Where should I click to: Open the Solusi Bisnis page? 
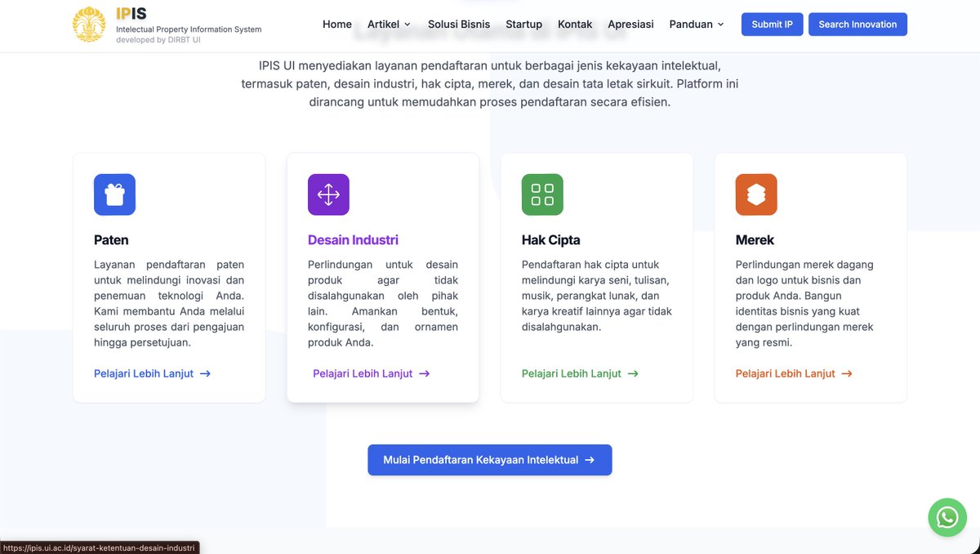click(x=459, y=25)
